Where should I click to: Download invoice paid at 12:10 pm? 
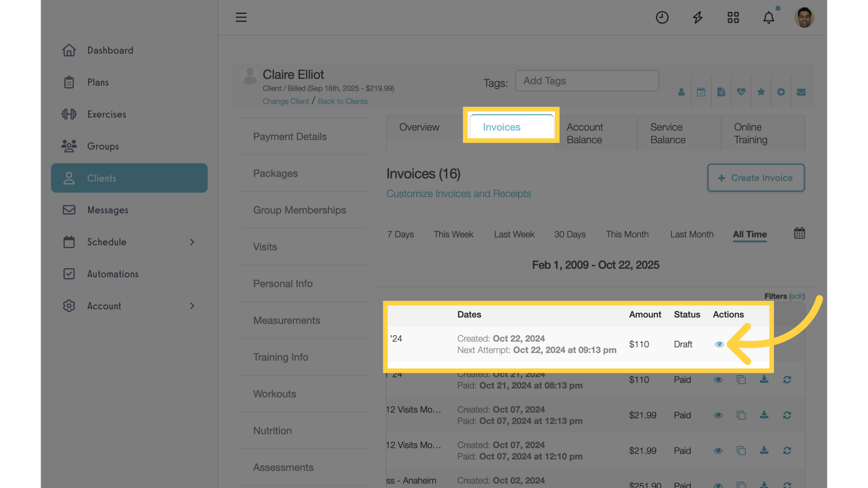[764, 450]
